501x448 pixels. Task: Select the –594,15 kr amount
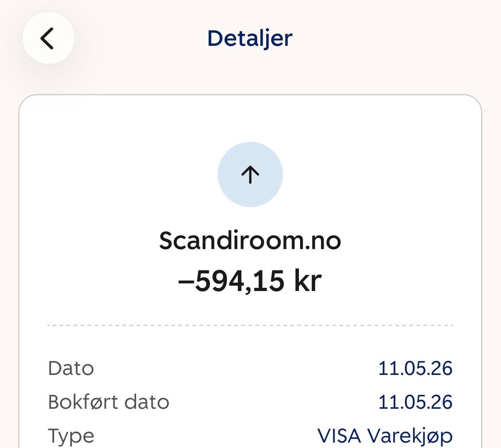250,281
